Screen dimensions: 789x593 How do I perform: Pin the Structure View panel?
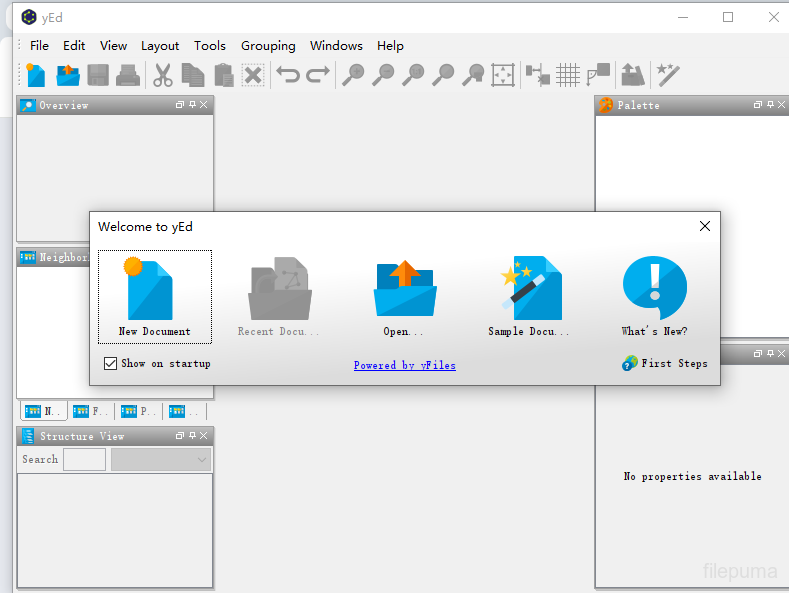click(192, 435)
